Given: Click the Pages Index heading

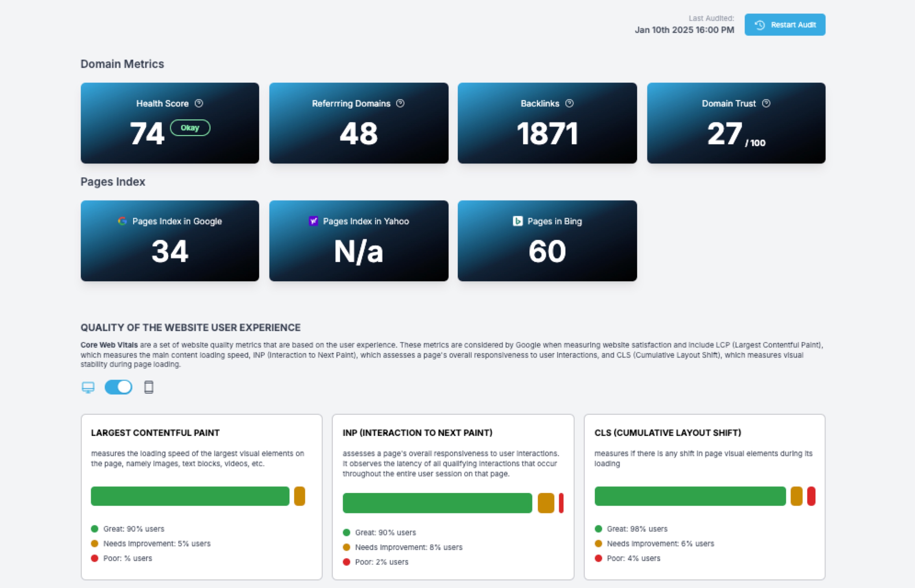Looking at the screenshot, I should coord(113,182).
